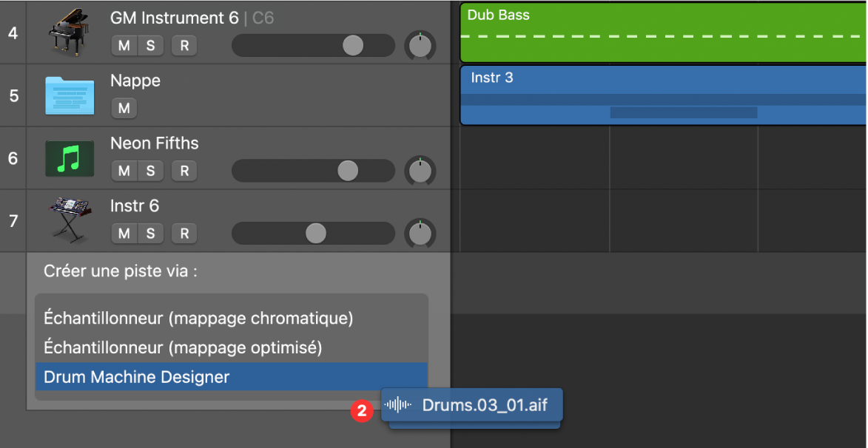The width and height of the screenshot is (868, 448).
Task: Select Drum Machine Designer option
Action: (x=137, y=377)
